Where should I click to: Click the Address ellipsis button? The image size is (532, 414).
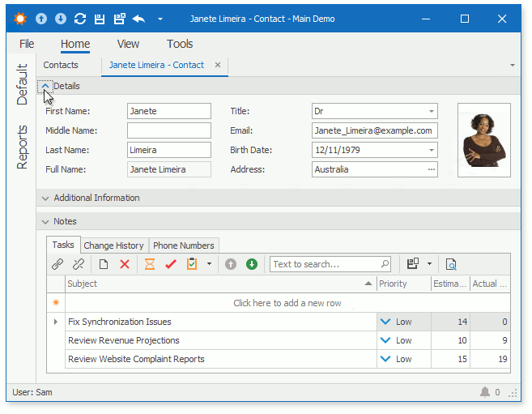(x=431, y=169)
